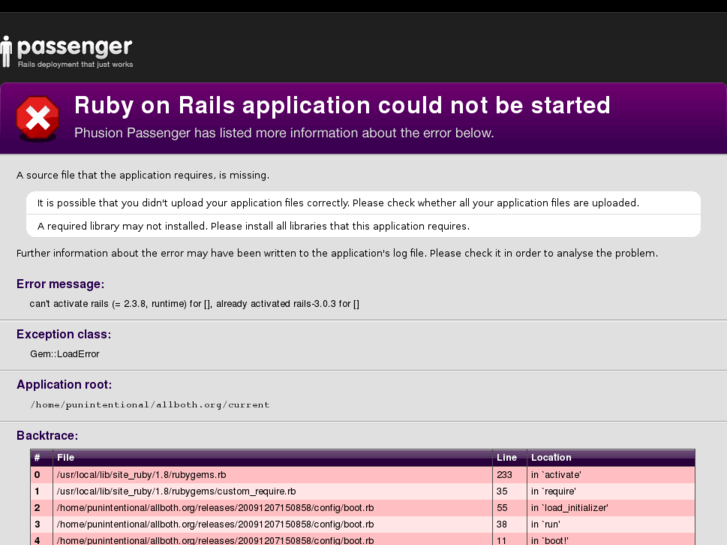727x545 pixels.
Task: Click '/usr/local/lib/site_ruby/1.8/rubygems.rb' file cell
Action: pyautogui.click(x=273, y=475)
